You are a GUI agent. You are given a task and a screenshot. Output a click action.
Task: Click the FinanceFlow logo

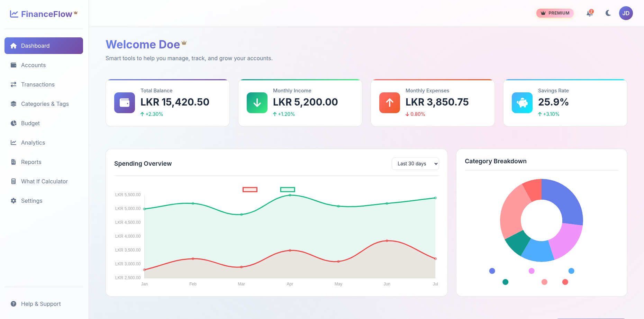tap(44, 14)
